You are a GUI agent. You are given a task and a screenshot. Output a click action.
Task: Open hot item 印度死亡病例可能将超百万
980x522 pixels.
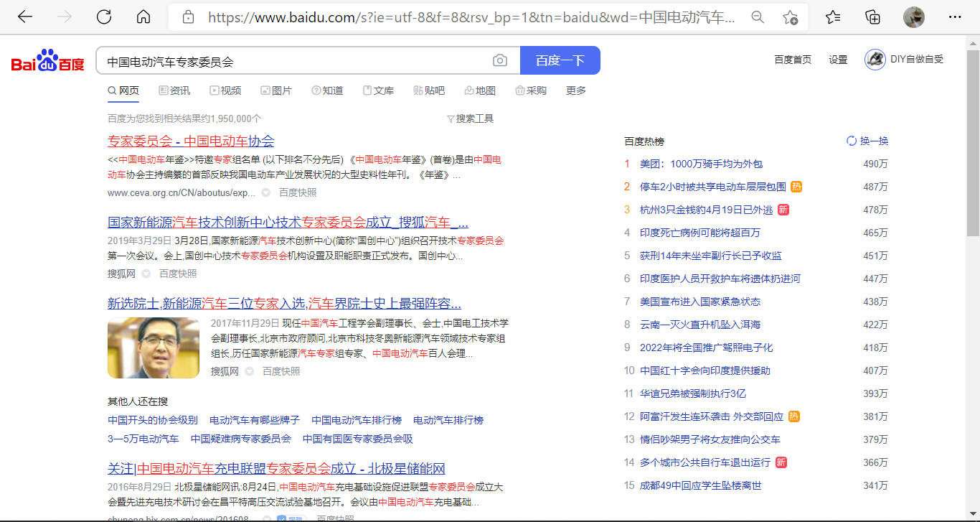click(700, 233)
